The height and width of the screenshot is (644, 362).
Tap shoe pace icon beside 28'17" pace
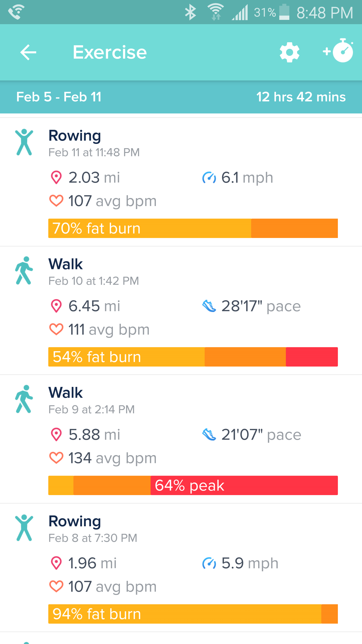tap(209, 306)
